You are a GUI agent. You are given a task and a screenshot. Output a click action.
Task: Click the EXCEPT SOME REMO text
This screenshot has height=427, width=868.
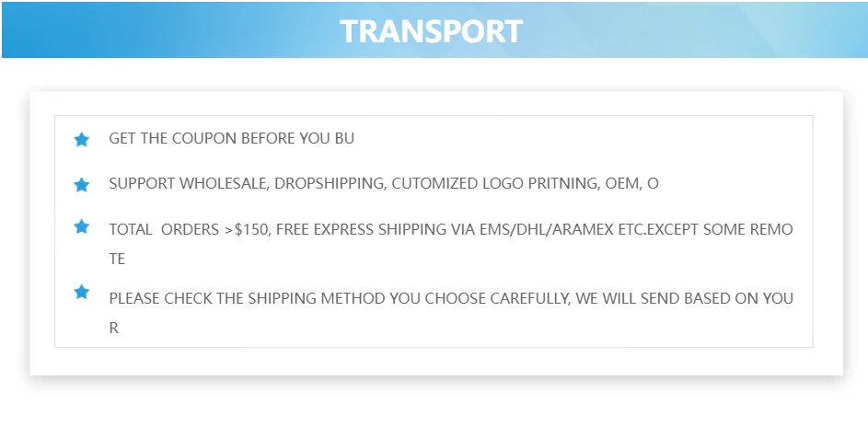(727, 230)
